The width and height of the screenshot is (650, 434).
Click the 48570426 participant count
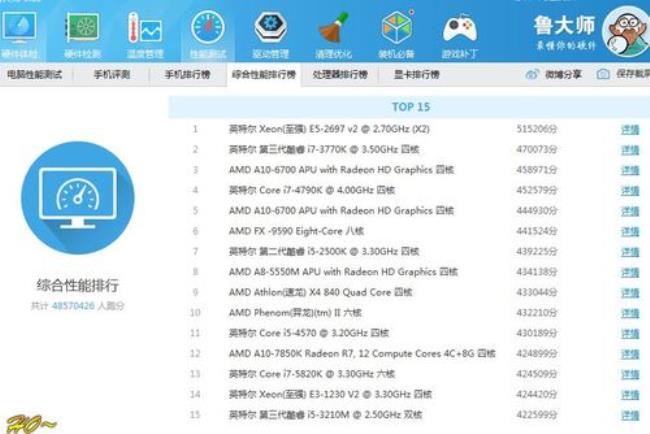73,306
